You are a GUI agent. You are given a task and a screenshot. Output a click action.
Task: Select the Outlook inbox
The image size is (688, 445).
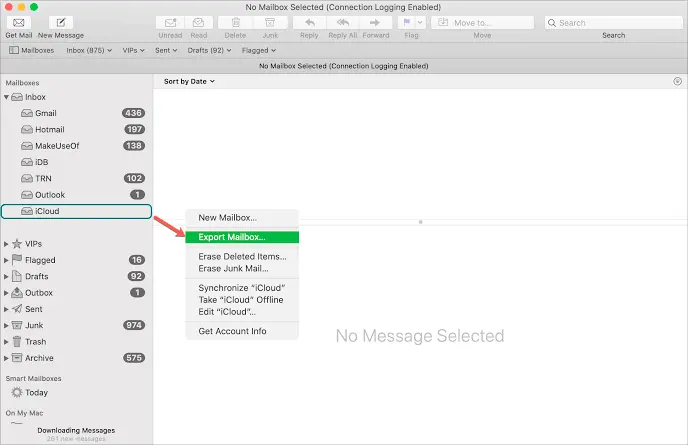point(76,195)
